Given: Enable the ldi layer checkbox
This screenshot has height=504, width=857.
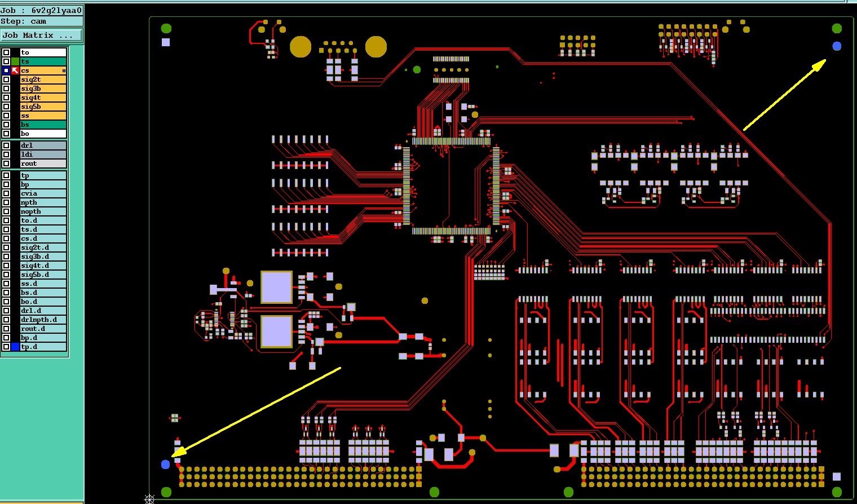Looking at the screenshot, I should coord(6,154).
